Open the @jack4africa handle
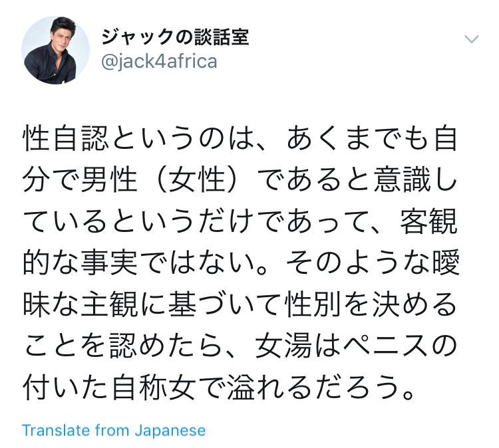Image resolution: width=499 pixels, height=448 pixels. [x=159, y=61]
